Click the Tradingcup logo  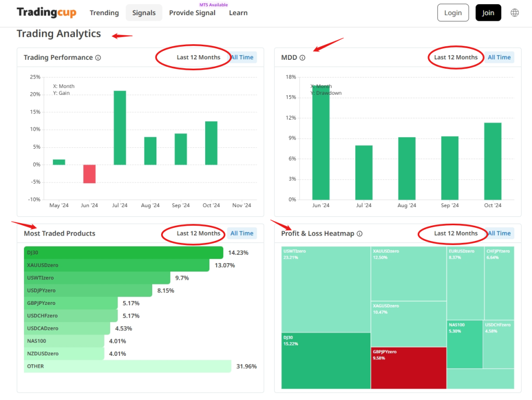click(46, 12)
